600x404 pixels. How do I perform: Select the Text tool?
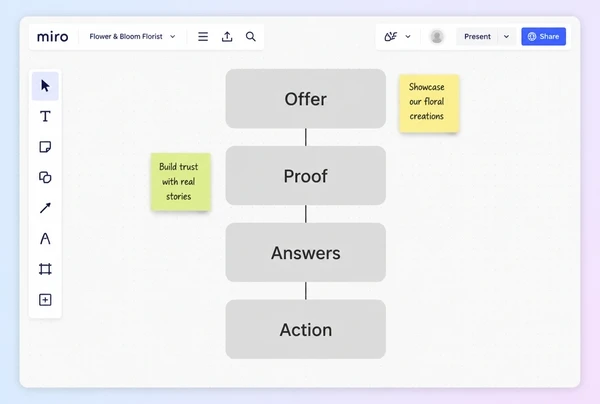click(x=45, y=116)
